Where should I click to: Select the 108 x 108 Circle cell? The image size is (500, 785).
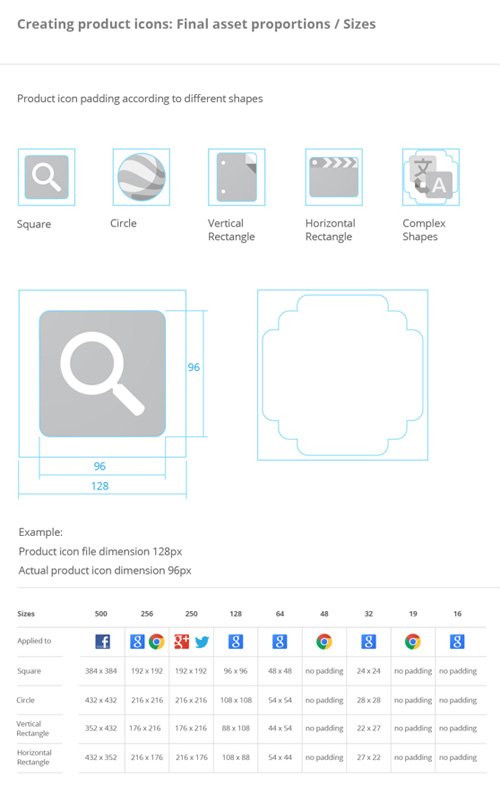point(236,700)
